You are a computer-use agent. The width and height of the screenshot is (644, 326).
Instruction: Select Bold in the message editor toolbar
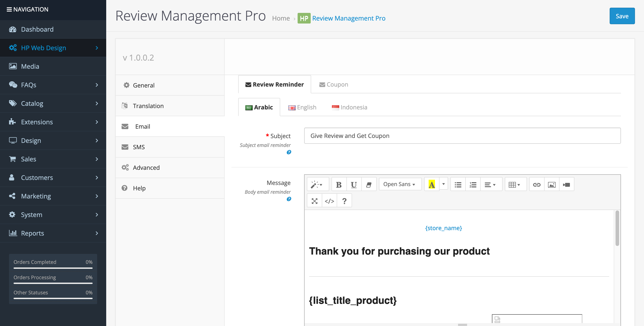tap(339, 184)
